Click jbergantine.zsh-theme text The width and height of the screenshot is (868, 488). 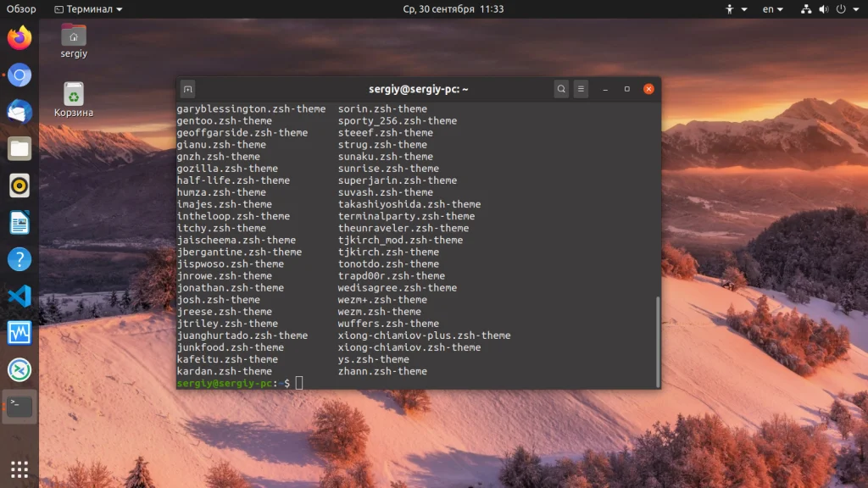coord(240,252)
